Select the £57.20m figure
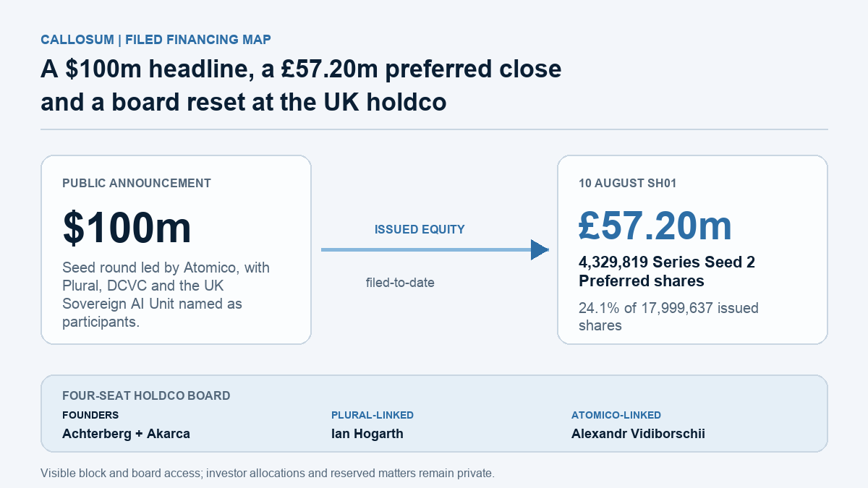This screenshot has width=868, height=488. pos(655,226)
